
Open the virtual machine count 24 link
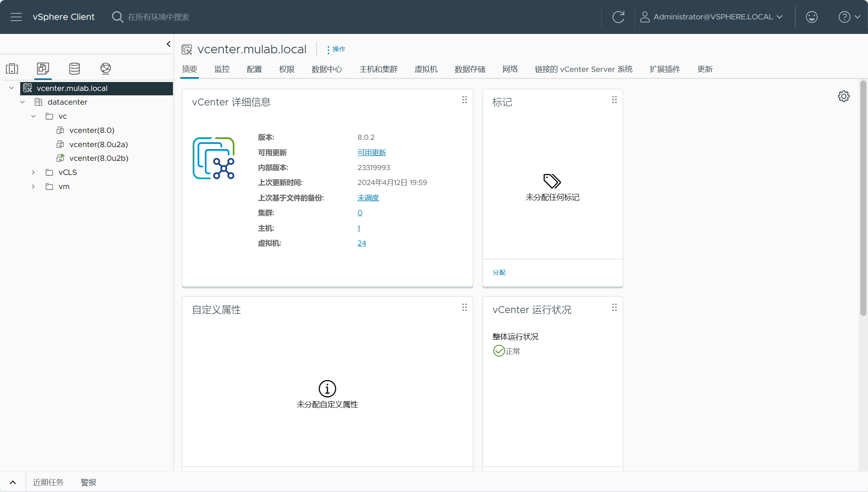(x=362, y=243)
